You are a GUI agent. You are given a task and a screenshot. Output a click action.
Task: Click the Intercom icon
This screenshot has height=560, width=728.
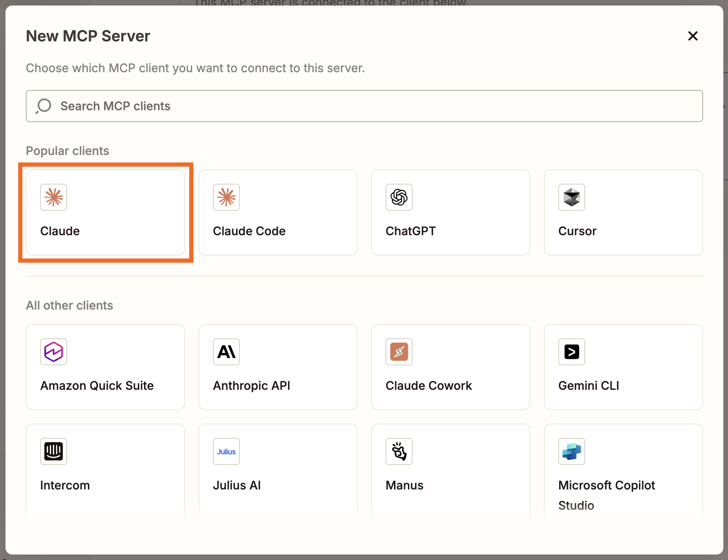pyautogui.click(x=54, y=451)
